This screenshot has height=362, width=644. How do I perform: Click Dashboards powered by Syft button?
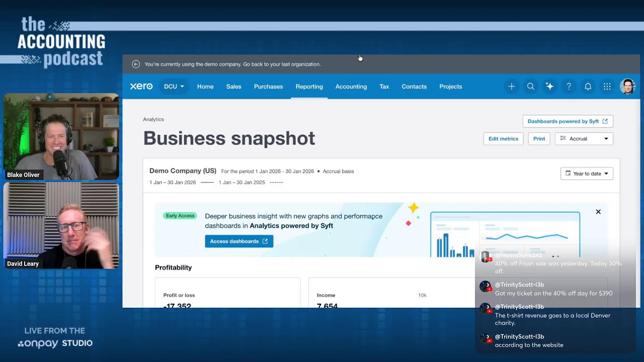click(568, 121)
